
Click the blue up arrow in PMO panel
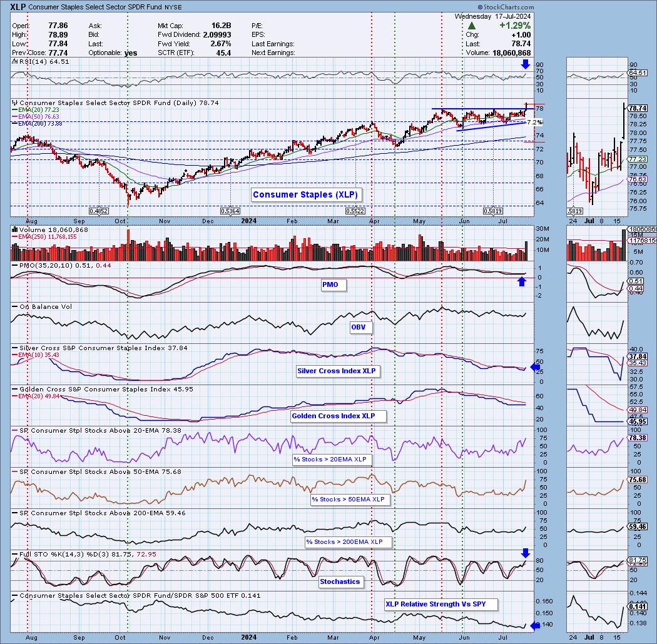(x=521, y=282)
